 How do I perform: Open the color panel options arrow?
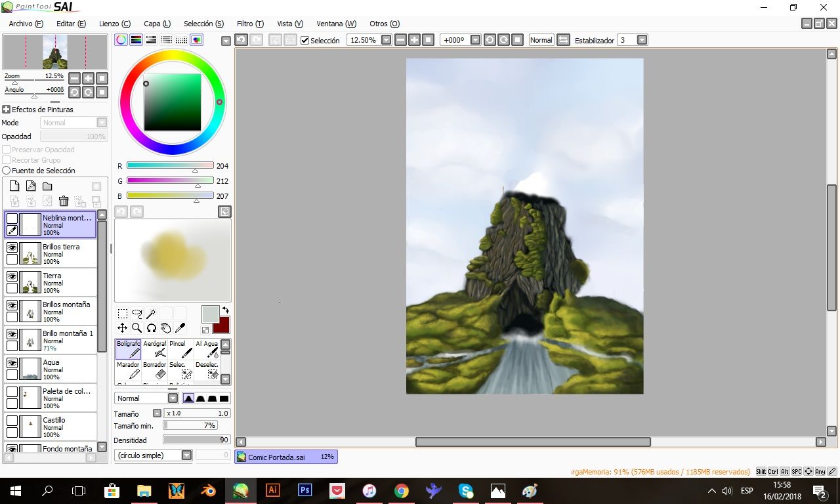pyautogui.click(x=226, y=41)
